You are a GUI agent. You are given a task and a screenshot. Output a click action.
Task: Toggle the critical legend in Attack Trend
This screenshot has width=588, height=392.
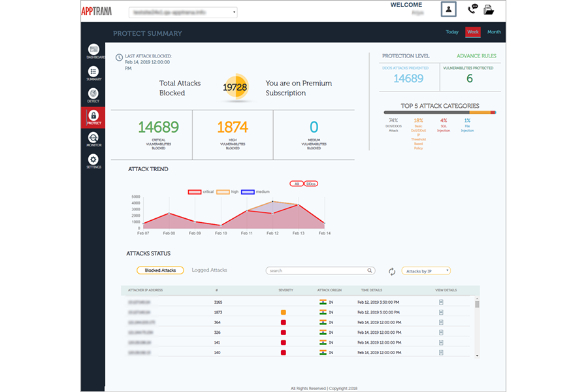point(195,191)
